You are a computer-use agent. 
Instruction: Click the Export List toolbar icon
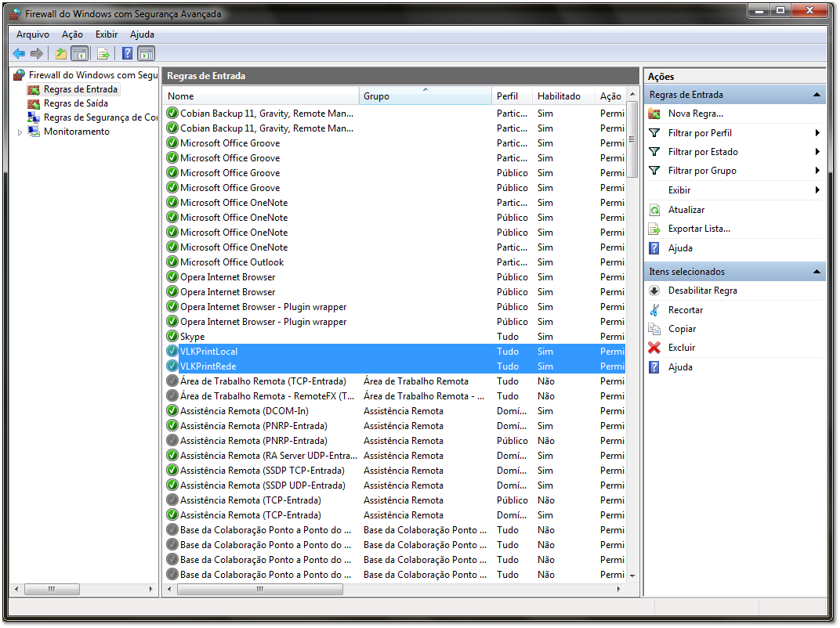103,53
